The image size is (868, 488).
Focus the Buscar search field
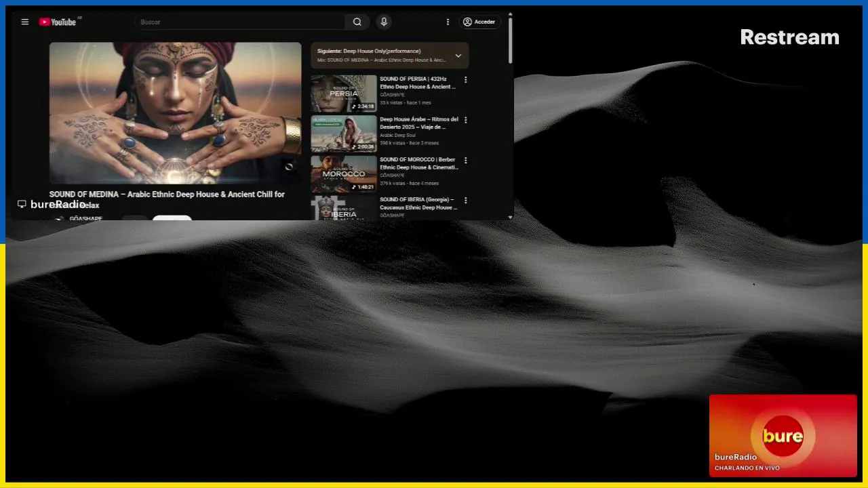pos(239,22)
